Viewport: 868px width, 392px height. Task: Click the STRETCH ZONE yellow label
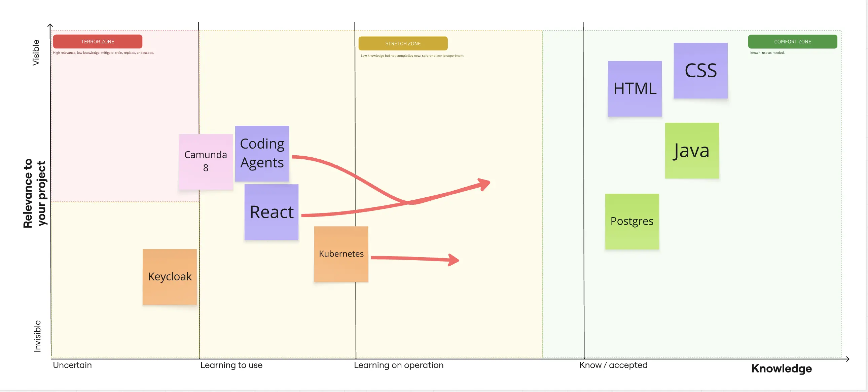[x=403, y=43]
